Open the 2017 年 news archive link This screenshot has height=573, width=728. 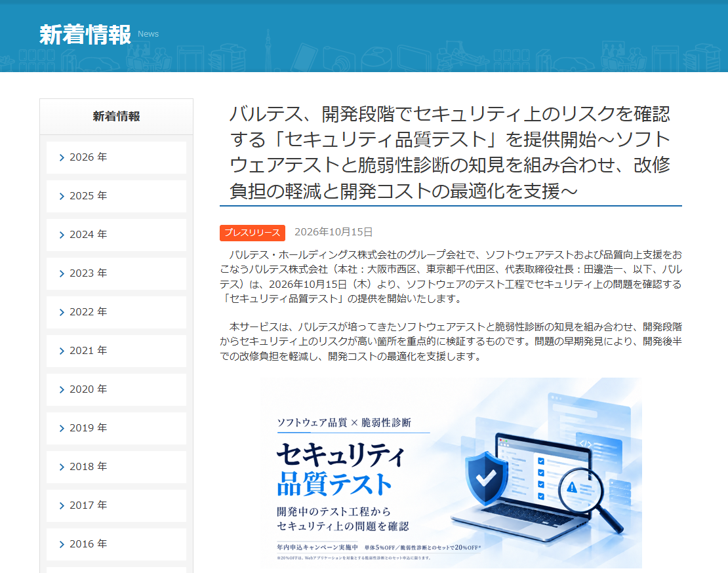pos(116,505)
